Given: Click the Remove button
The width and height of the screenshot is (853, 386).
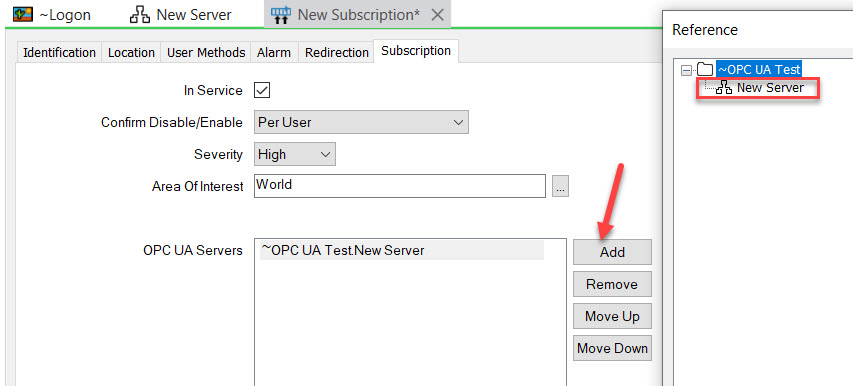Looking at the screenshot, I should (x=613, y=284).
